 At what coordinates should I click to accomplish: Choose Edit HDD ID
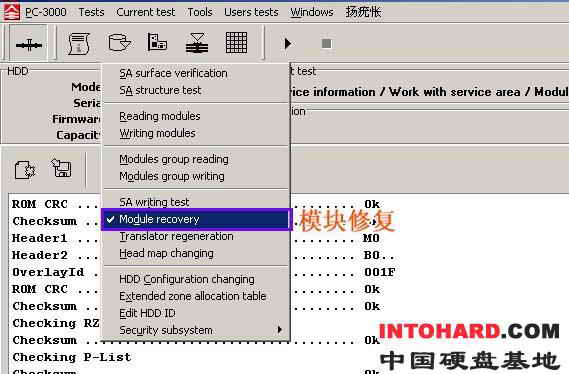tap(196, 313)
